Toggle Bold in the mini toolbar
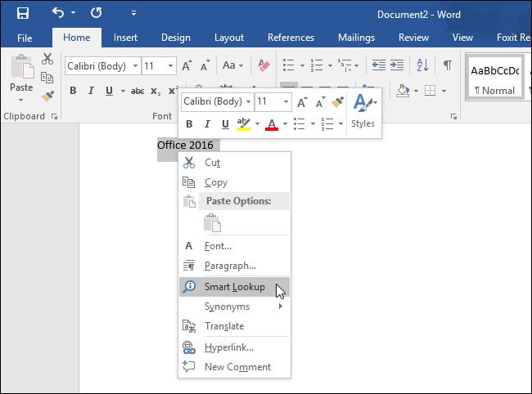 click(x=189, y=124)
